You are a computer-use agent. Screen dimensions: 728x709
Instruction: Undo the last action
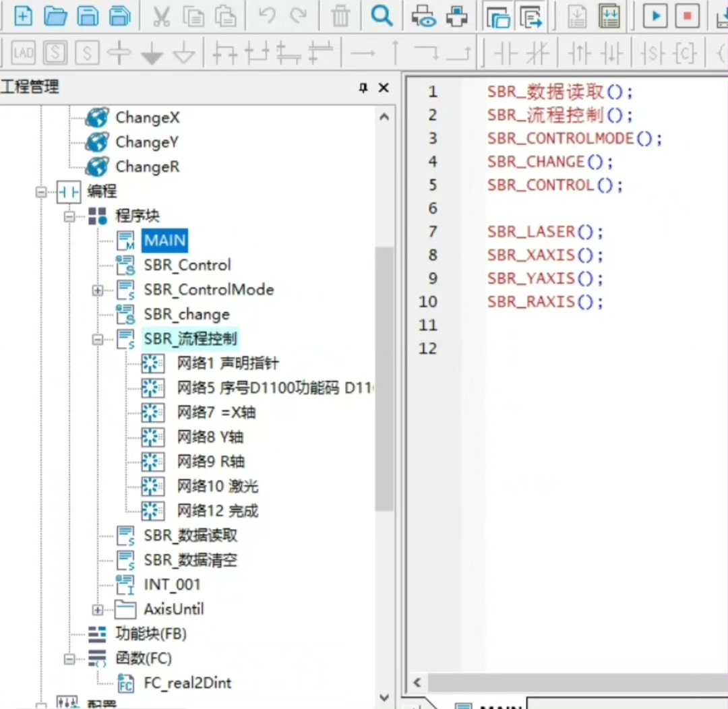pyautogui.click(x=267, y=16)
